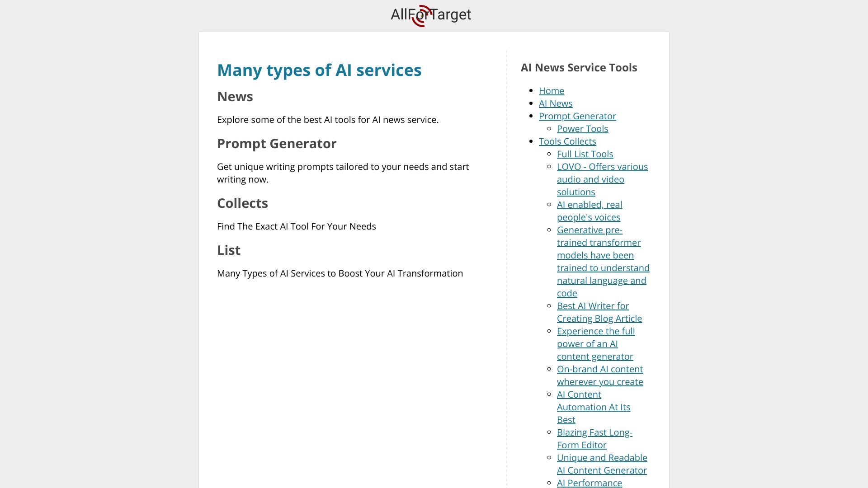
Task: Click Best AI Writer for Blog Article
Action: point(599,312)
